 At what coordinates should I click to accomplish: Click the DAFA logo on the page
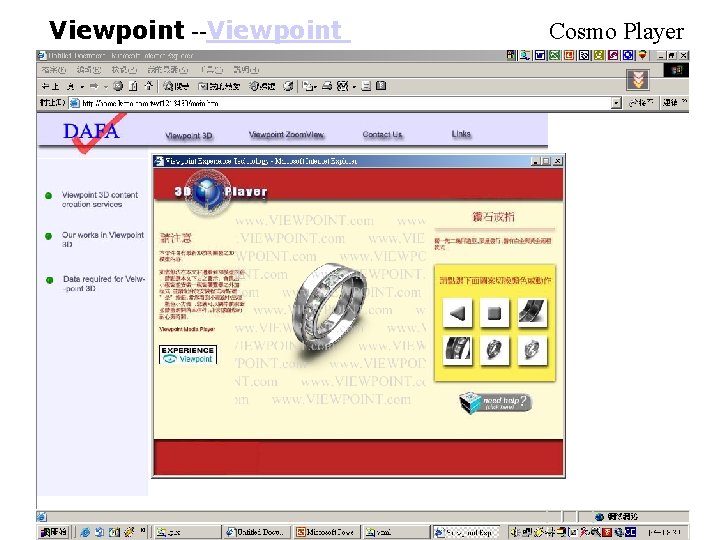92,132
